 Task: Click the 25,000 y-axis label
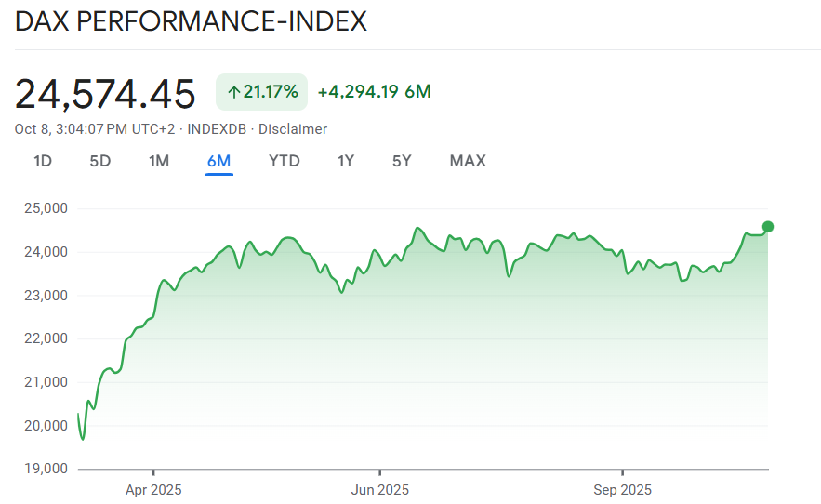pos(44,208)
